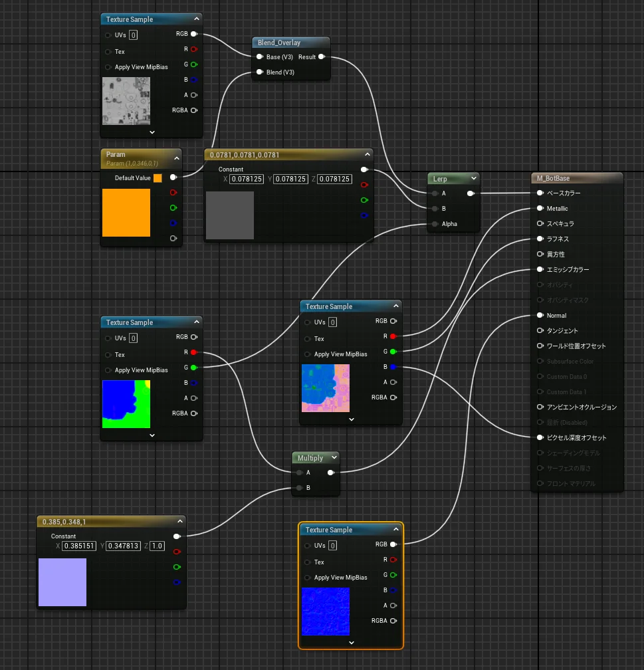Click the blue-green mask texture thumbnail
Image resolution: width=644 pixels, height=670 pixels.
(126, 403)
